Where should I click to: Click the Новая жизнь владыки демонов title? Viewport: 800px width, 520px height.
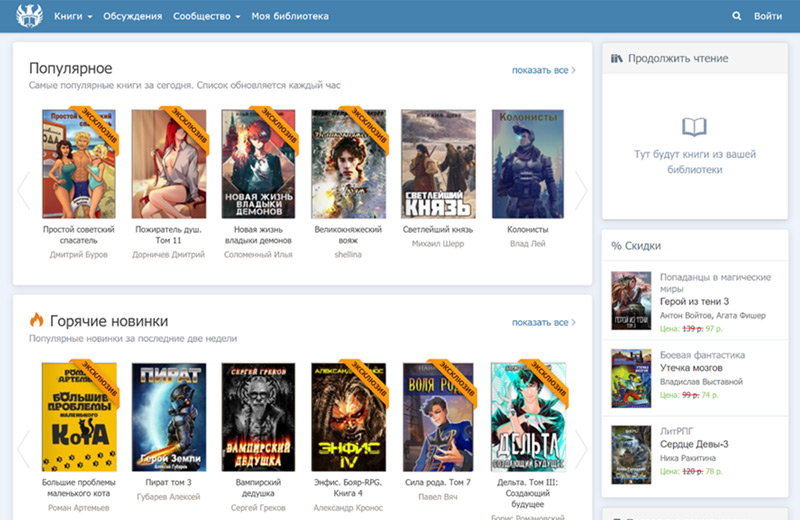pyautogui.click(x=258, y=235)
